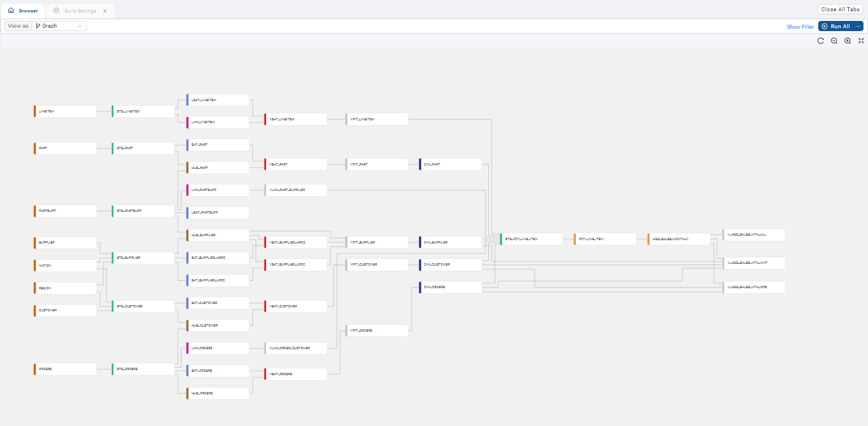Click the Build Settings gear icon
Screen dimensions: 868x426
tap(56, 10)
